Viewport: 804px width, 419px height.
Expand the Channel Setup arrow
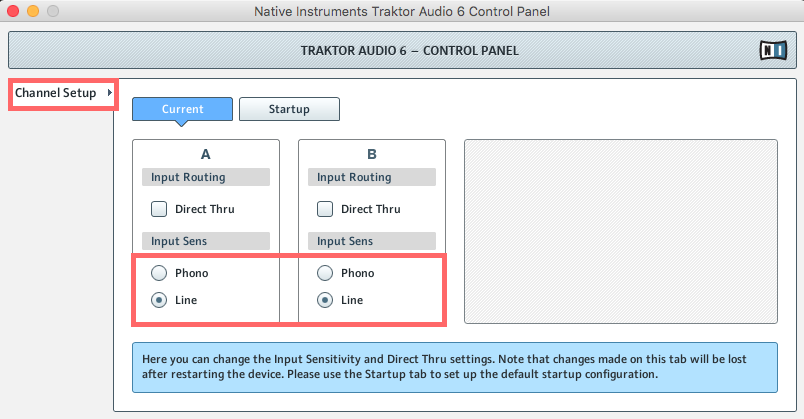coord(108,93)
